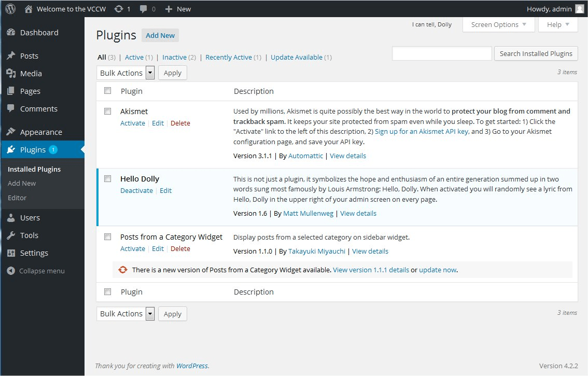Open Comments via the speech bubble icon
This screenshot has width=588, height=376.
pyautogui.click(x=12, y=108)
